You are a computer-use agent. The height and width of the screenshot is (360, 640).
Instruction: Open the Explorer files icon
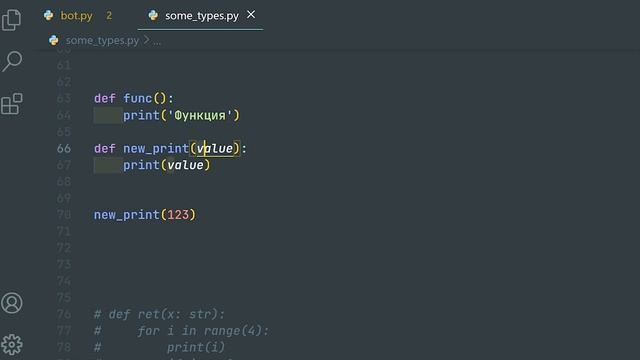point(11,19)
